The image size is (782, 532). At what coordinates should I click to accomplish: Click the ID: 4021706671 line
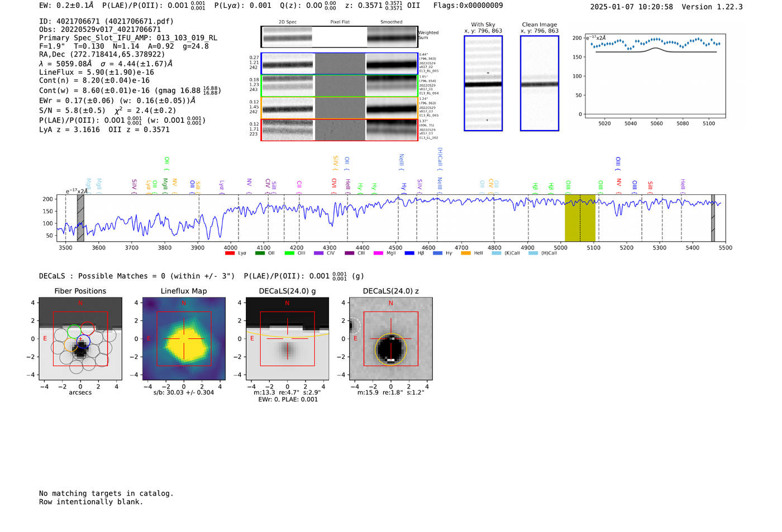106,21
